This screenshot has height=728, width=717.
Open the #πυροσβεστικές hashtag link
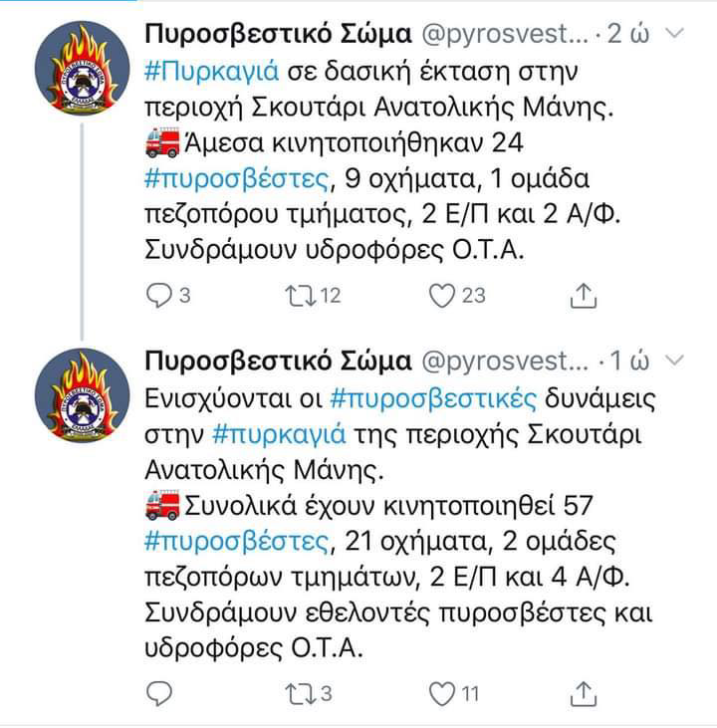433,399
